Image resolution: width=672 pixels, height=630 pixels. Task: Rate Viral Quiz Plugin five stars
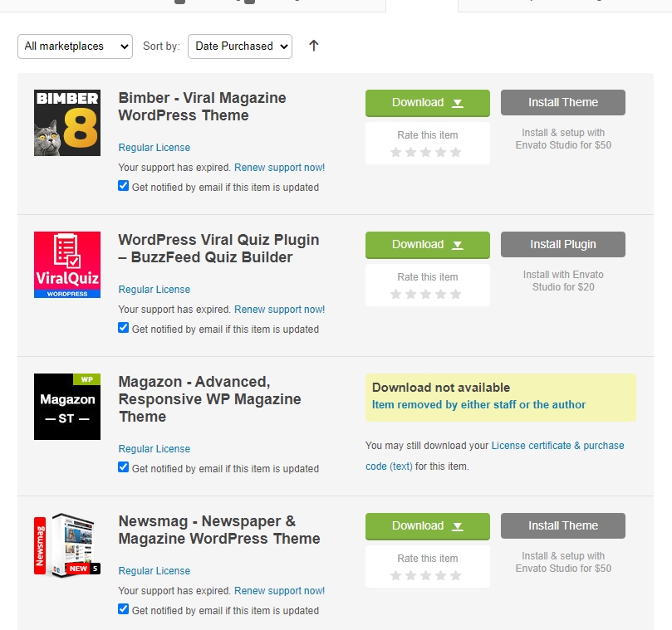tap(455, 294)
